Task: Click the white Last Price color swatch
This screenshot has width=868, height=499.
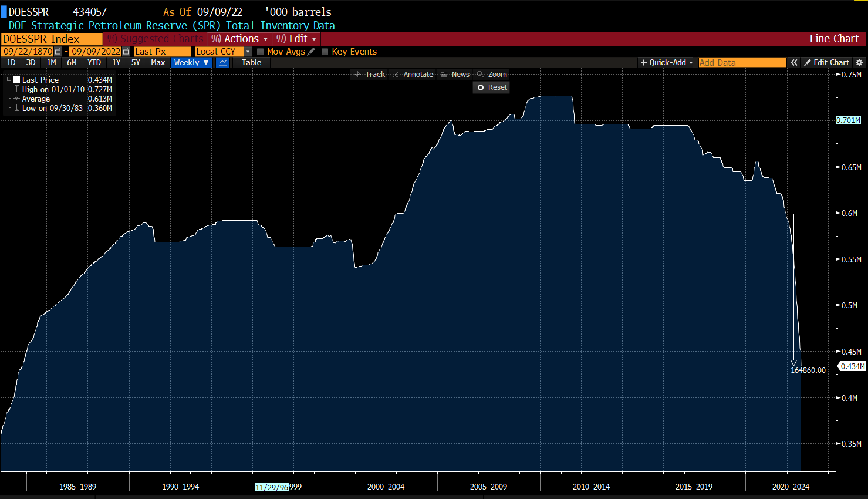Action: point(16,80)
